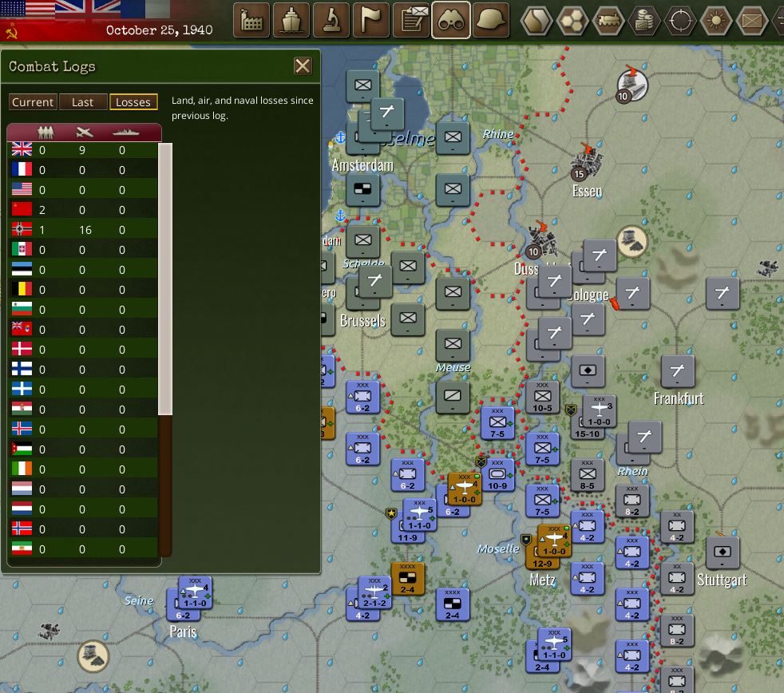The image size is (784, 693).
Task: Switch to the Last log tab
Action: click(x=82, y=102)
